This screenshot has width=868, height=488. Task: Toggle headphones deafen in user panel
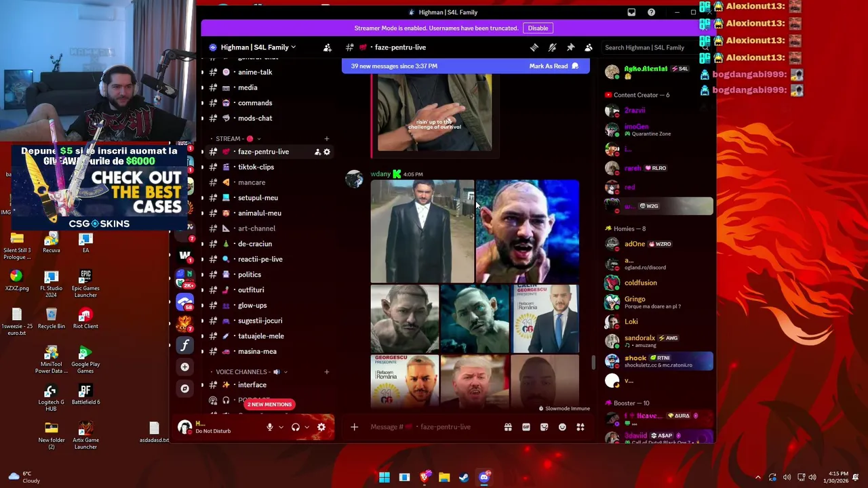pos(296,427)
